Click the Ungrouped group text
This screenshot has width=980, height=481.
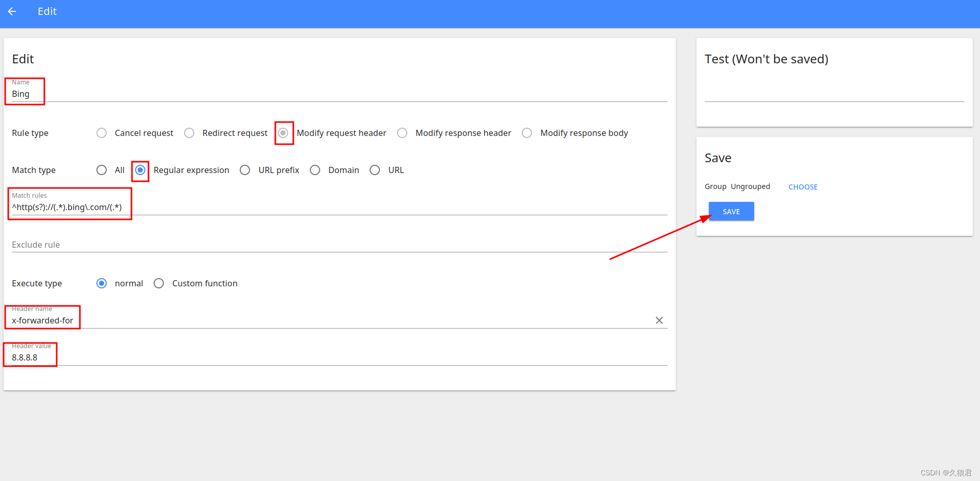coord(750,186)
